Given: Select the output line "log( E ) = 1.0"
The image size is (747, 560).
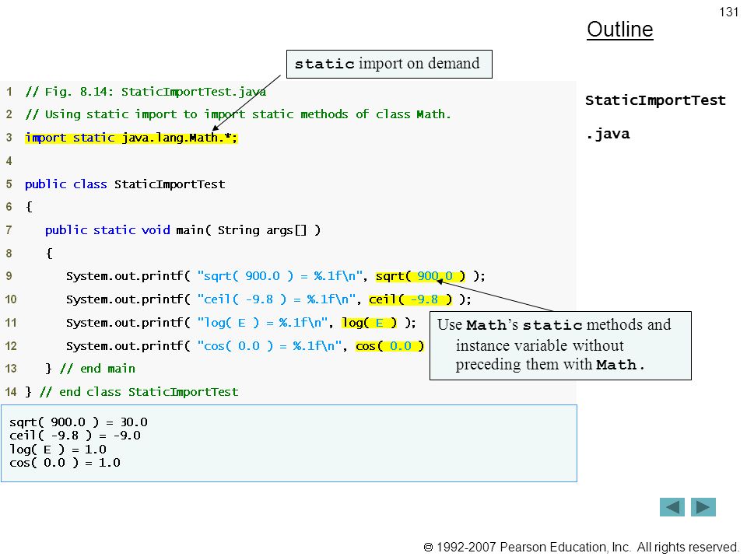Looking at the screenshot, I should 58,450.
